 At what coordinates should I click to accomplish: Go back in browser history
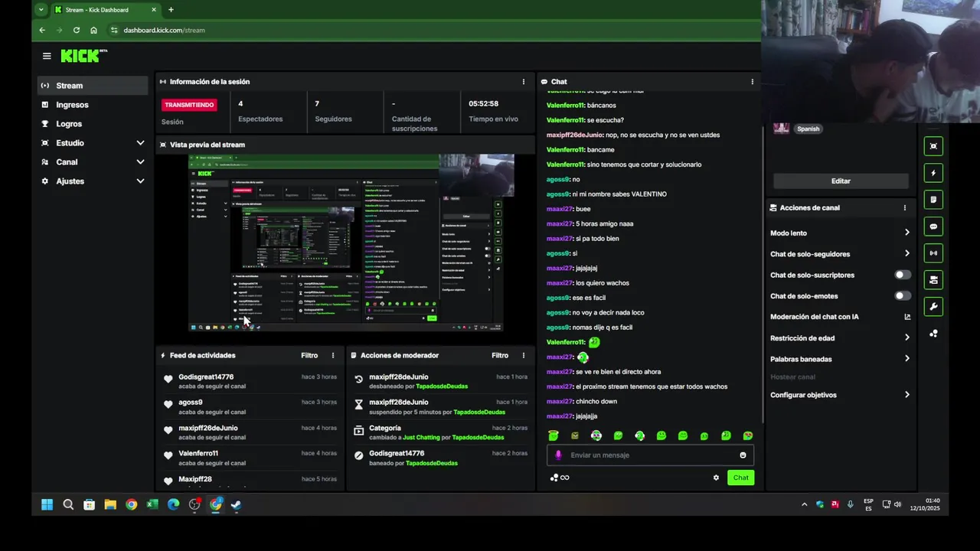pyautogui.click(x=42, y=30)
